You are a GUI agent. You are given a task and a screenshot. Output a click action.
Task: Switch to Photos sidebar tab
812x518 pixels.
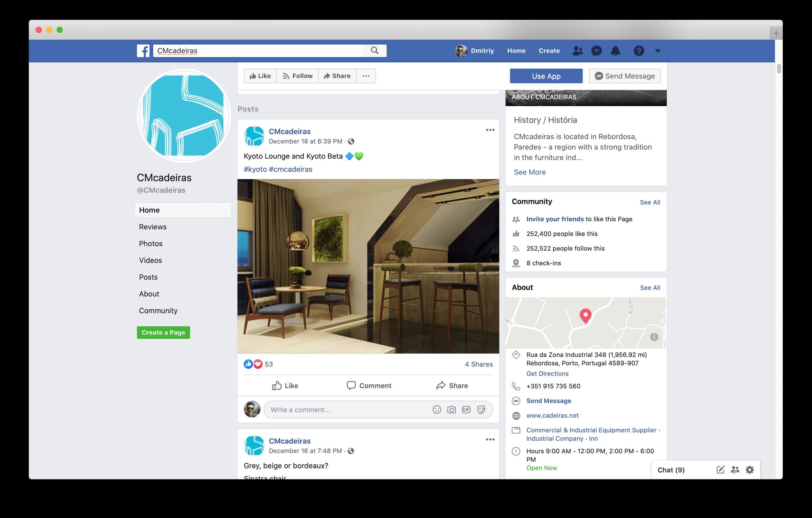click(151, 244)
